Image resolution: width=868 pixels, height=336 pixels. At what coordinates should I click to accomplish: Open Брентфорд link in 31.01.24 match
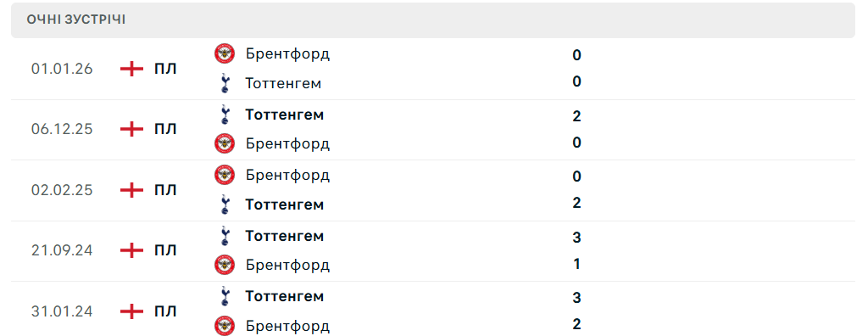(x=287, y=326)
